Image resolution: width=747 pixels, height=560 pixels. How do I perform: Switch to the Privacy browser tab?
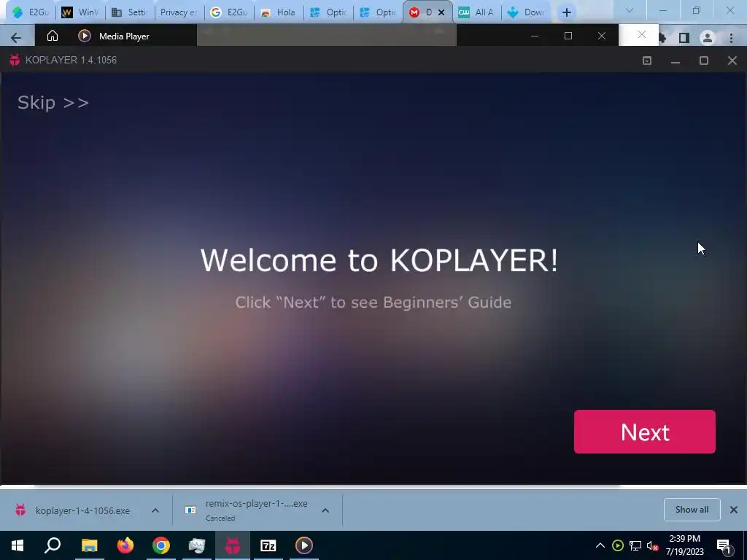pyautogui.click(x=178, y=12)
